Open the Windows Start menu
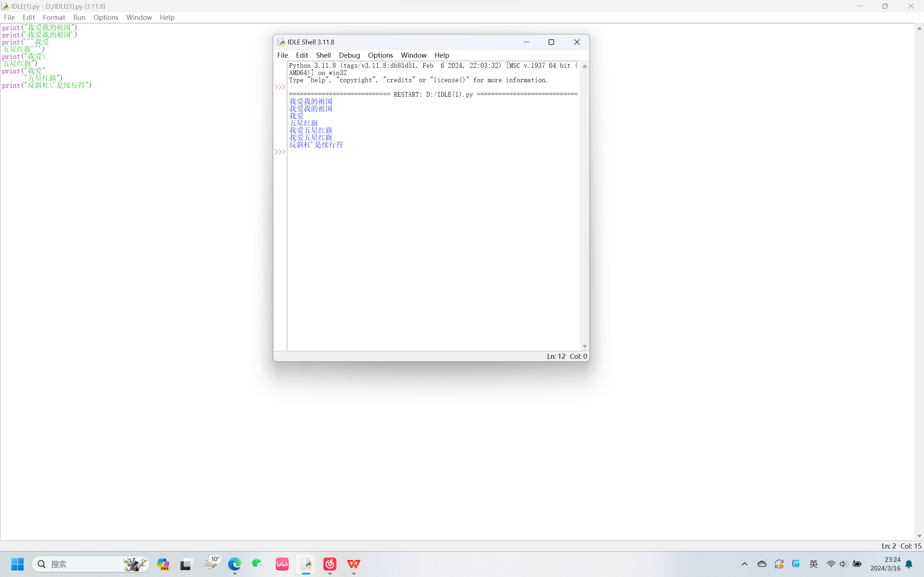Screen dimensions: 924x577 (x=18, y=564)
